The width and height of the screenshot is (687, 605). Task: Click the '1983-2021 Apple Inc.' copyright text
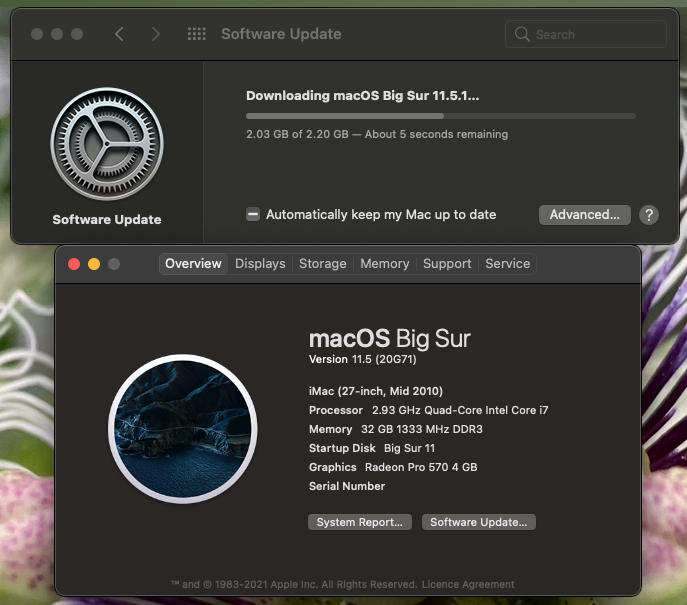pos(266,584)
